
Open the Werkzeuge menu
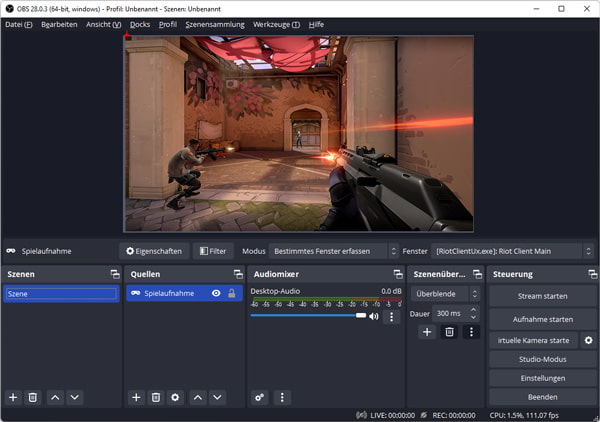pyautogui.click(x=276, y=24)
